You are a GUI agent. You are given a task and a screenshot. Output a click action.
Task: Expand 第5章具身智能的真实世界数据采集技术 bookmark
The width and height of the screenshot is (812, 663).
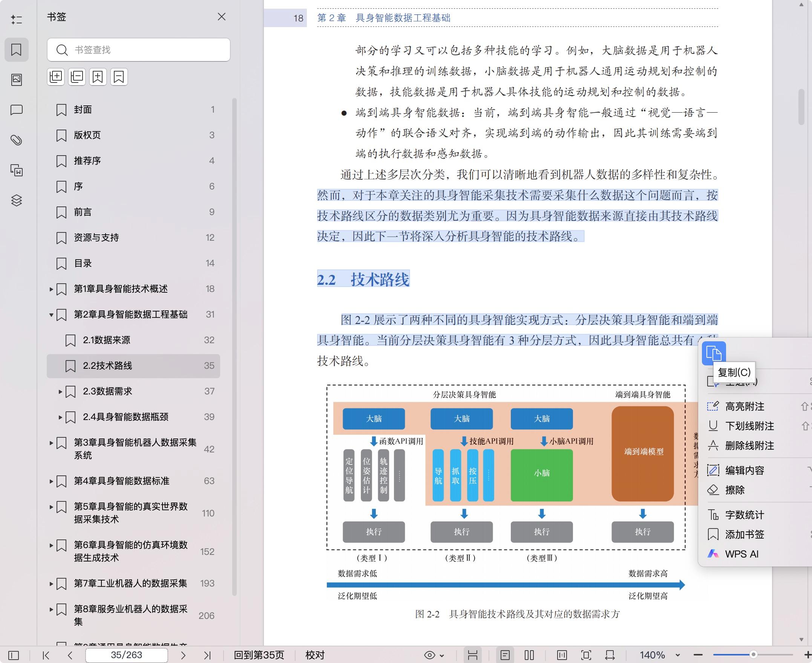[51, 507]
